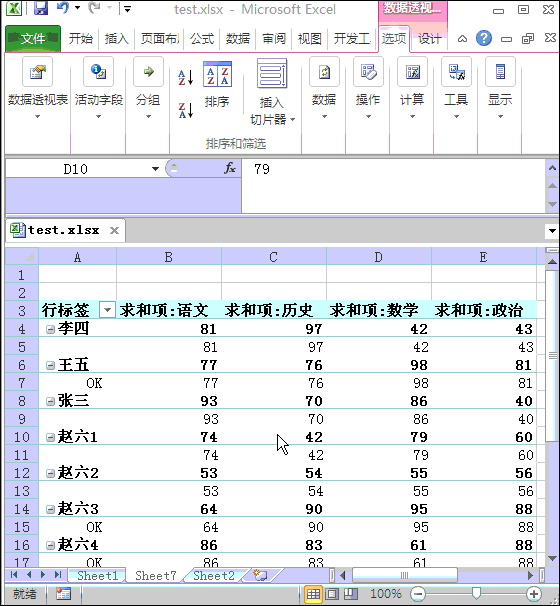Viewport: 560px width, 606px height.
Task: Click the 100% zoom level button
Action: click(x=386, y=594)
